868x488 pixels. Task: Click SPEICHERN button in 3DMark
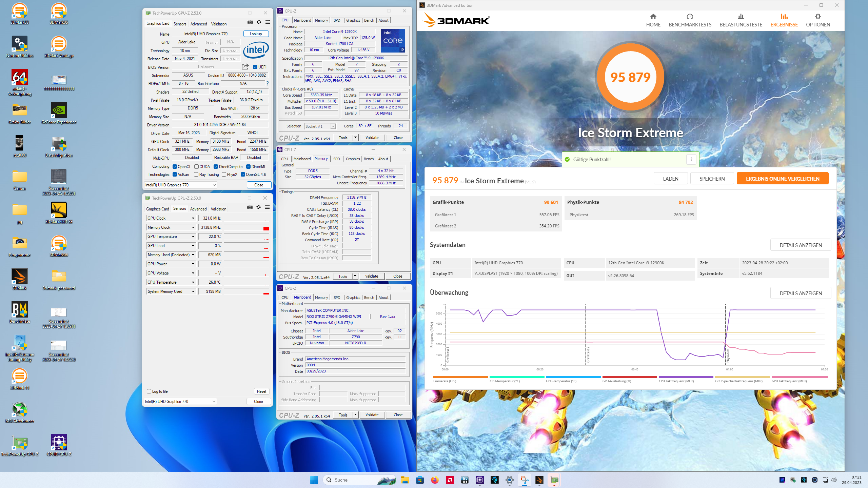pyautogui.click(x=712, y=179)
